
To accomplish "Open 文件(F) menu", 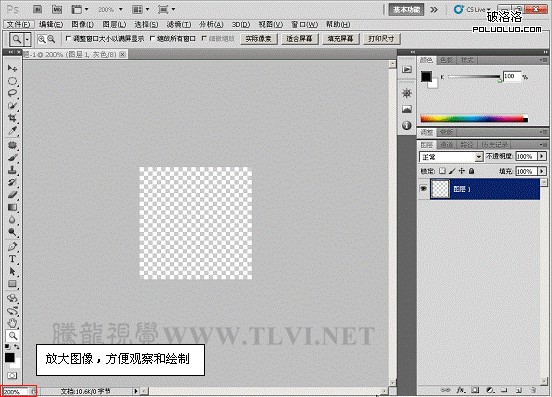I will click(19, 24).
